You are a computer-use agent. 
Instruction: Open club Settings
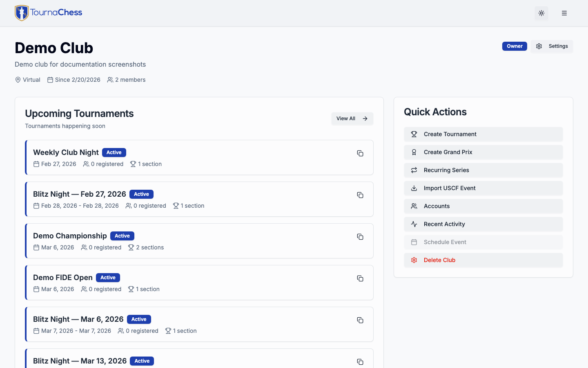pyautogui.click(x=552, y=46)
